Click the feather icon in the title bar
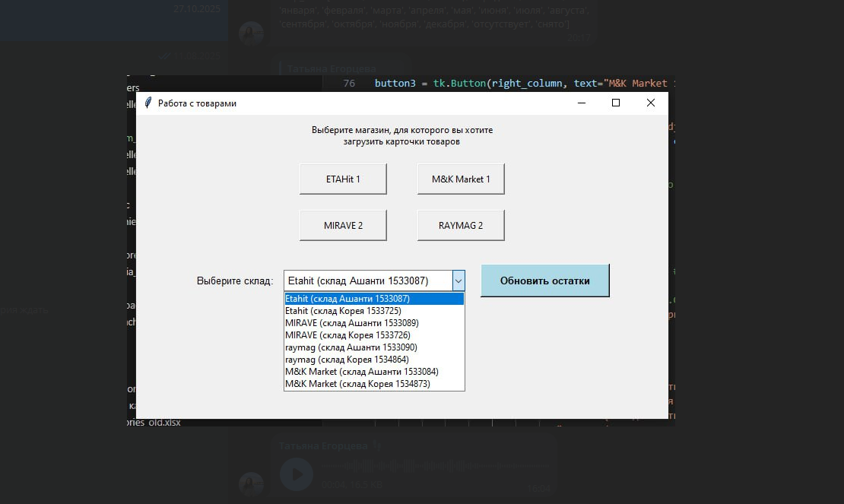The height and width of the screenshot is (504, 844). pyautogui.click(x=148, y=103)
